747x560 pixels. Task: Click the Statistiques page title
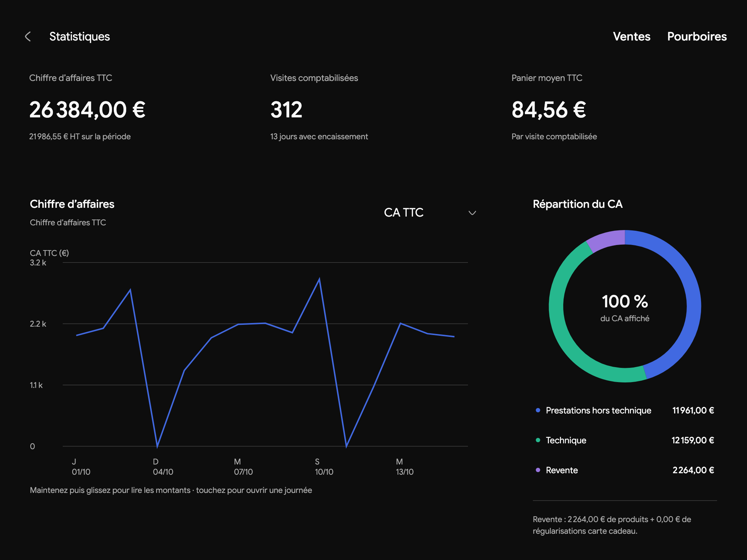[x=80, y=36]
